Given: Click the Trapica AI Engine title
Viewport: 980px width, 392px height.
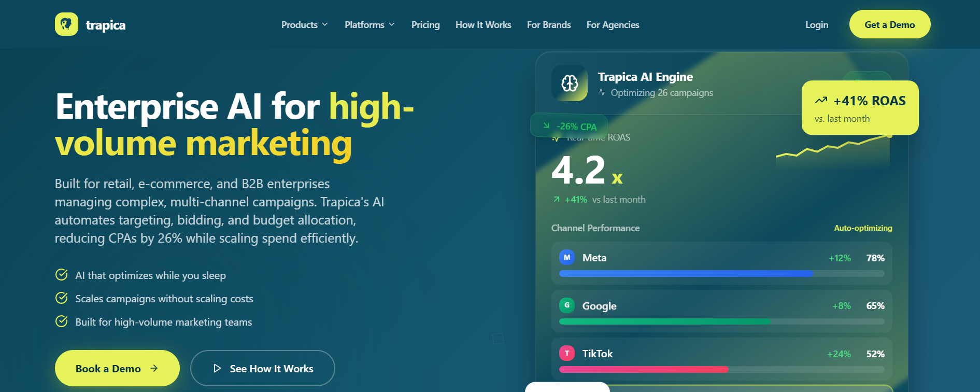Looking at the screenshot, I should 645,77.
